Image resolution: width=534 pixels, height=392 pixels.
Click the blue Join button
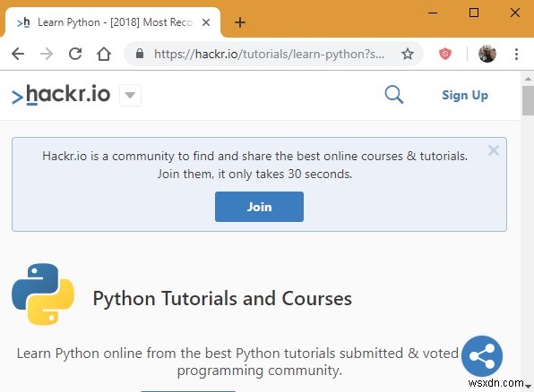coord(259,207)
